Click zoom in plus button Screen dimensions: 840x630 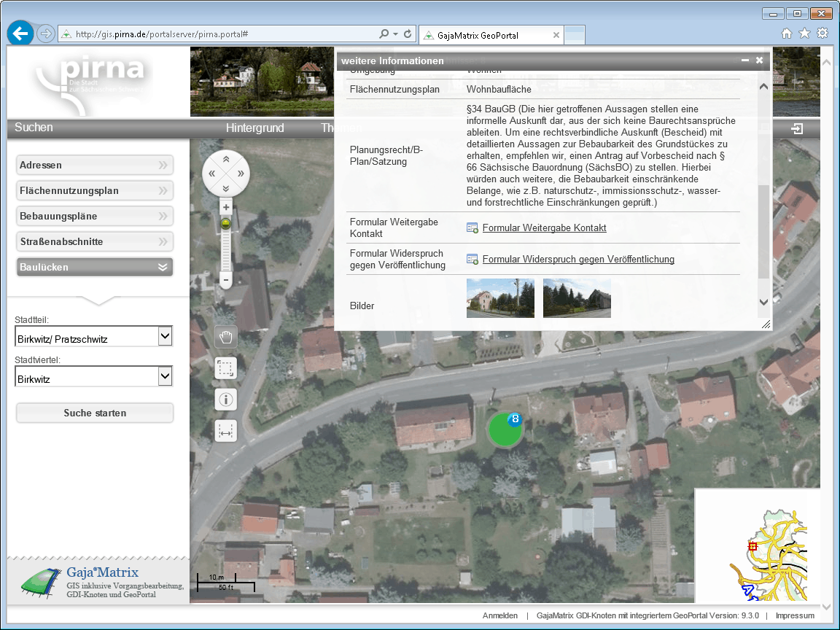[226, 208]
